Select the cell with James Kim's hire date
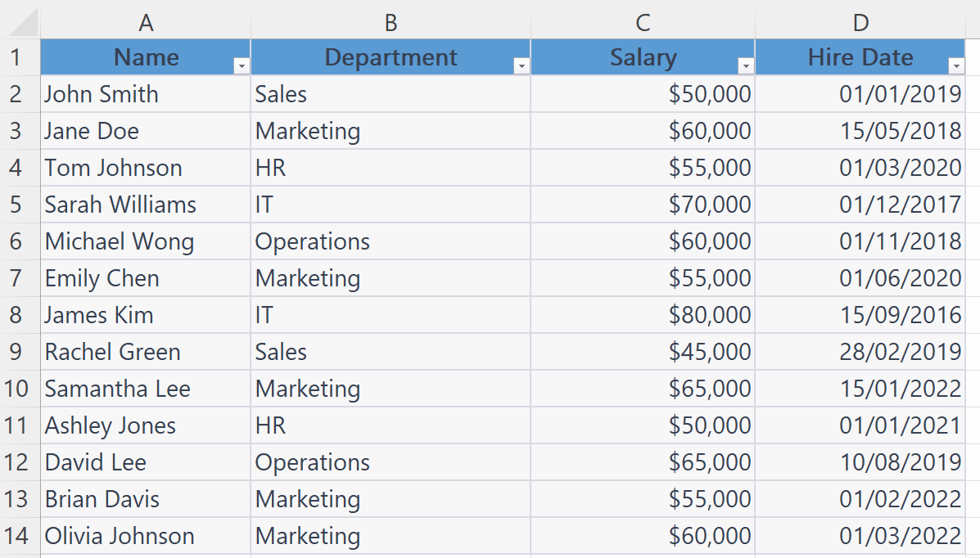Image resolution: width=980 pixels, height=558 pixels. click(x=860, y=315)
